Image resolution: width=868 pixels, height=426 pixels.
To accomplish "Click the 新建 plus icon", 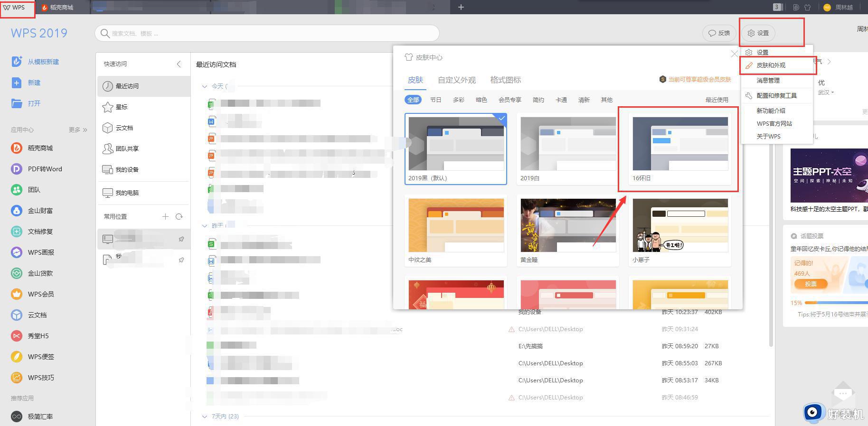I will [x=17, y=83].
